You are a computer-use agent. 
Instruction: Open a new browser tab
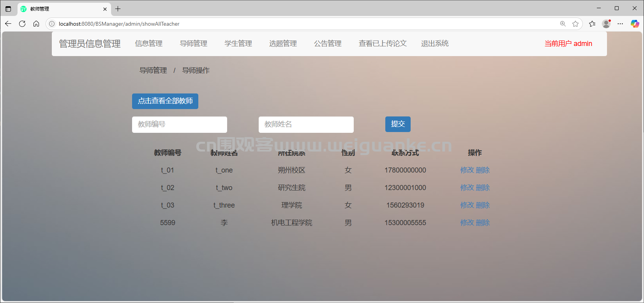(x=118, y=9)
